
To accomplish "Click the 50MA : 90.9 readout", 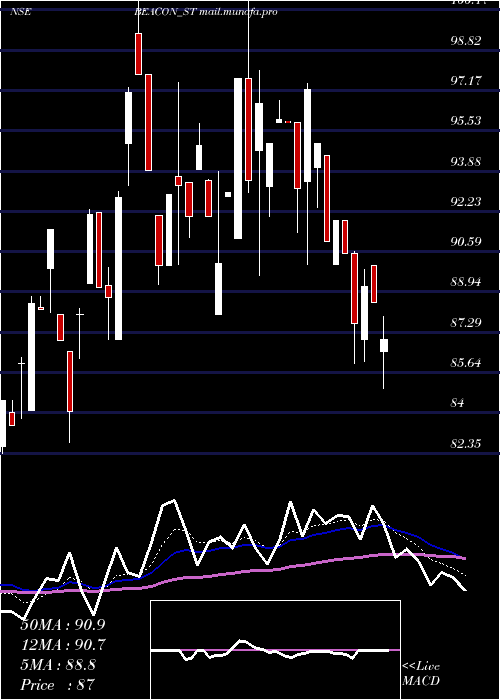I will [x=63, y=625].
